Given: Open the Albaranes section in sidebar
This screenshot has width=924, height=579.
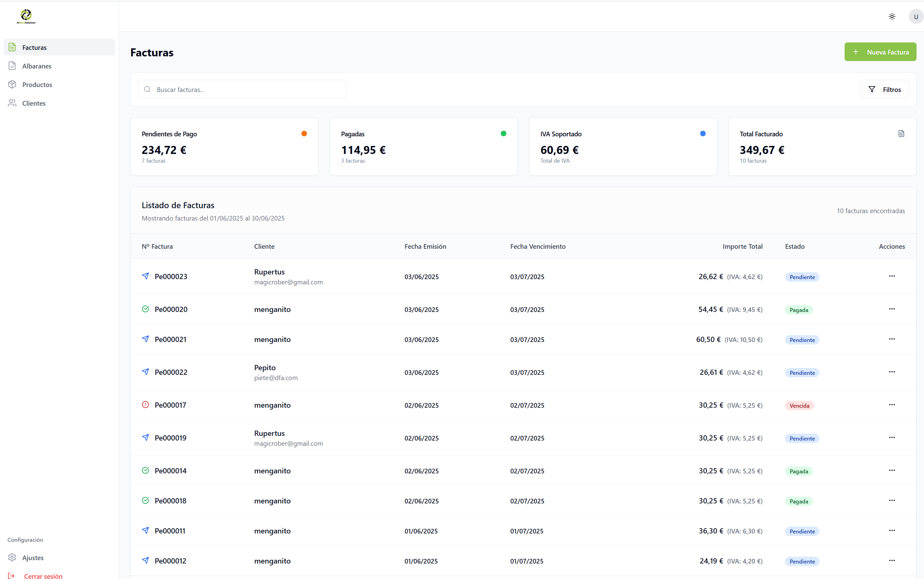Looking at the screenshot, I should click(x=37, y=66).
